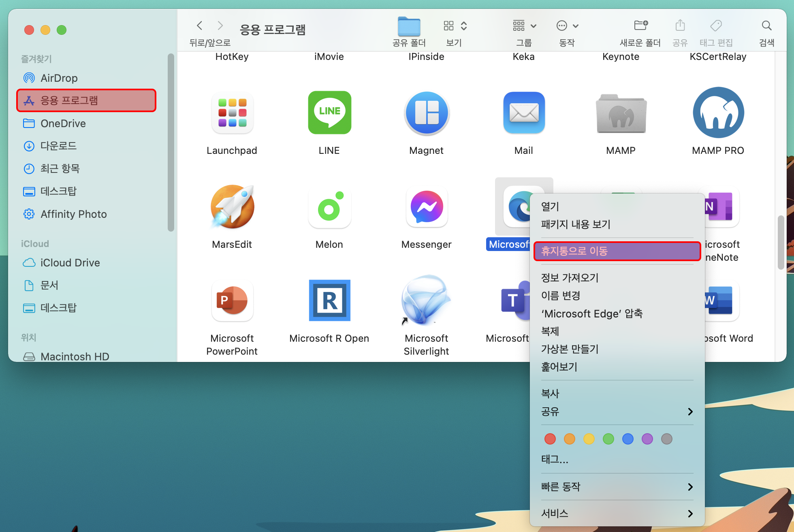This screenshot has height=532, width=794.
Task: Click the 공유 share toolbar icon
Action: [x=680, y=26]
